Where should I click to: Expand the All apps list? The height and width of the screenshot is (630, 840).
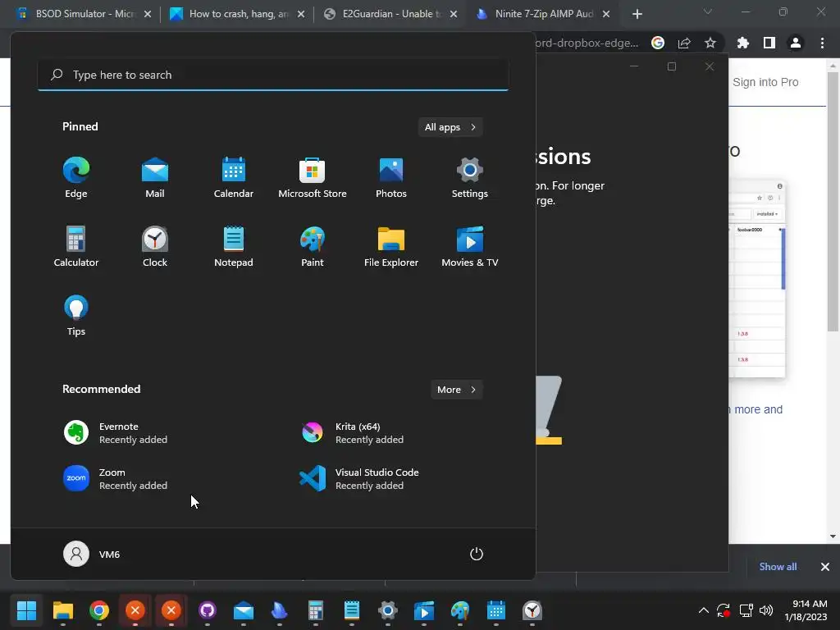[x=450, y=127]
